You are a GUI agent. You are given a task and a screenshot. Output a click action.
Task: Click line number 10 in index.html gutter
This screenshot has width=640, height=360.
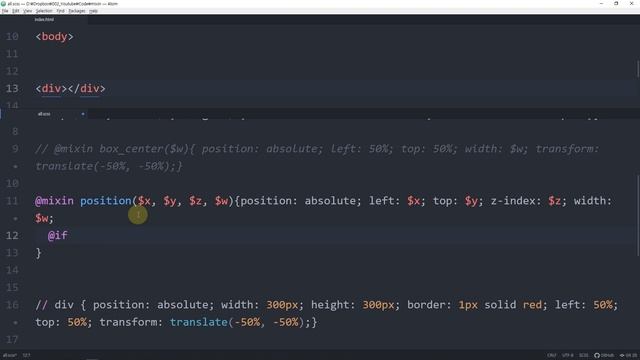coord(12,37)
